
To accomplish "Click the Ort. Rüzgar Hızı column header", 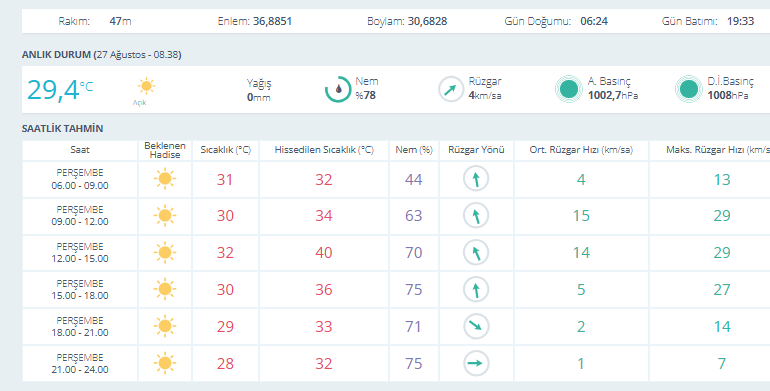I will coord(581,150).
